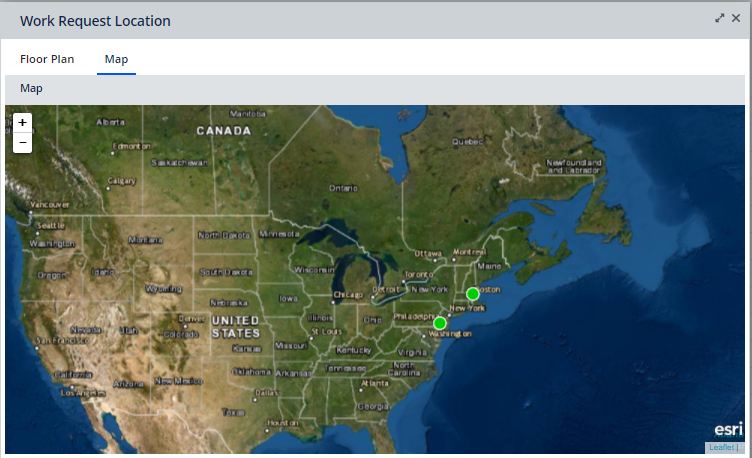This screenshot has height=458, width=752.
Task: Close the Work Request Location dialog
Action: tap(736, 18)
